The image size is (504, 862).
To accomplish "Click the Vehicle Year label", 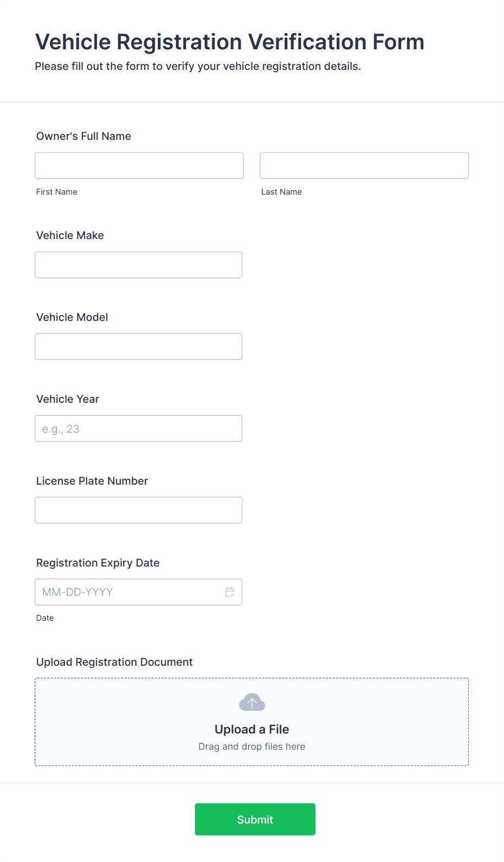I will pos(68,399).
